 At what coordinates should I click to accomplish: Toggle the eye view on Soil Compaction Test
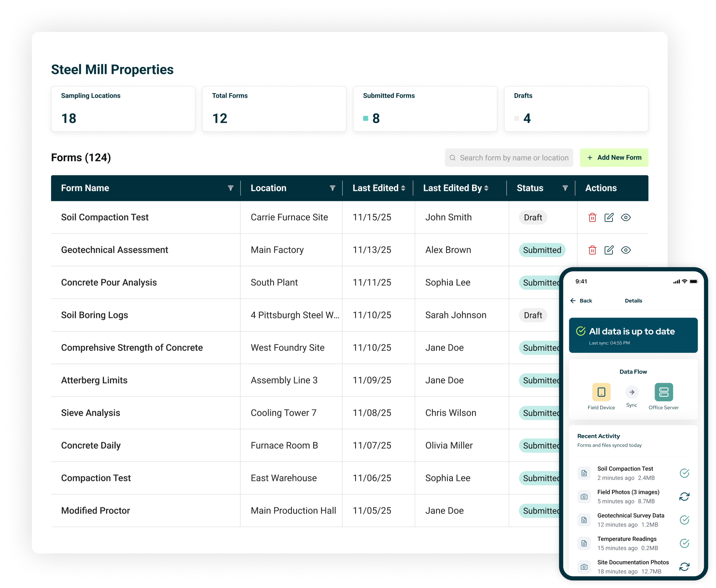625,217
